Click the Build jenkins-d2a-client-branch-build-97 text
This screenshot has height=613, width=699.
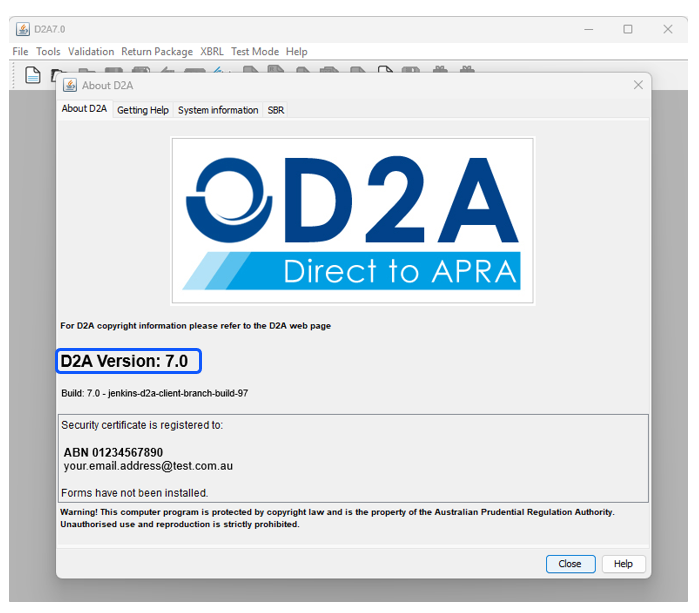(x=155, y=393)
